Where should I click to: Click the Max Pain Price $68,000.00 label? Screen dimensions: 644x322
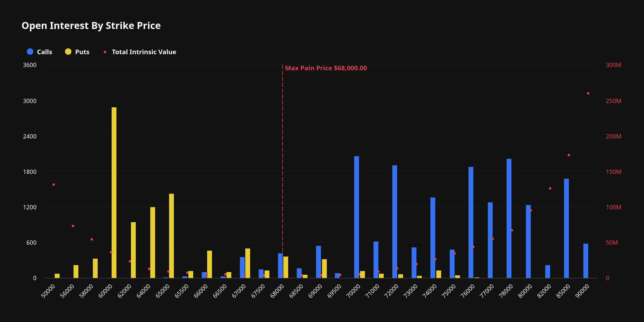pos(326,68)
